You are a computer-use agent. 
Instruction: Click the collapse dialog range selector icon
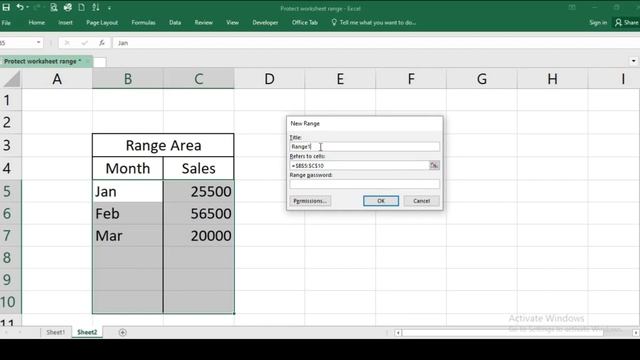coord(434,165)
